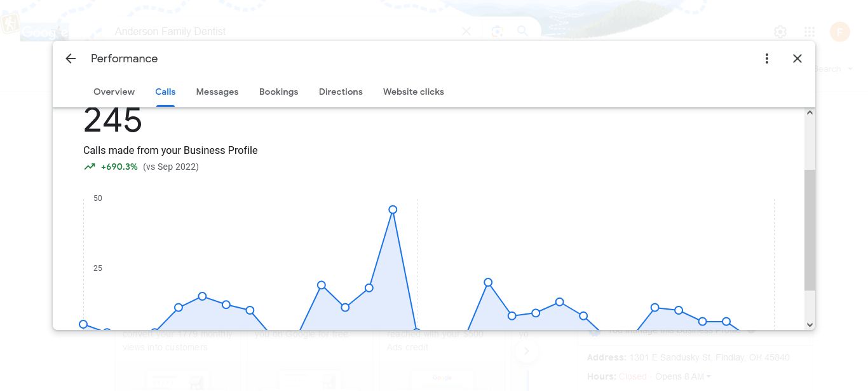Open the Google account avatar
This screenshot has width=868, height=391.
pos(840,32)
